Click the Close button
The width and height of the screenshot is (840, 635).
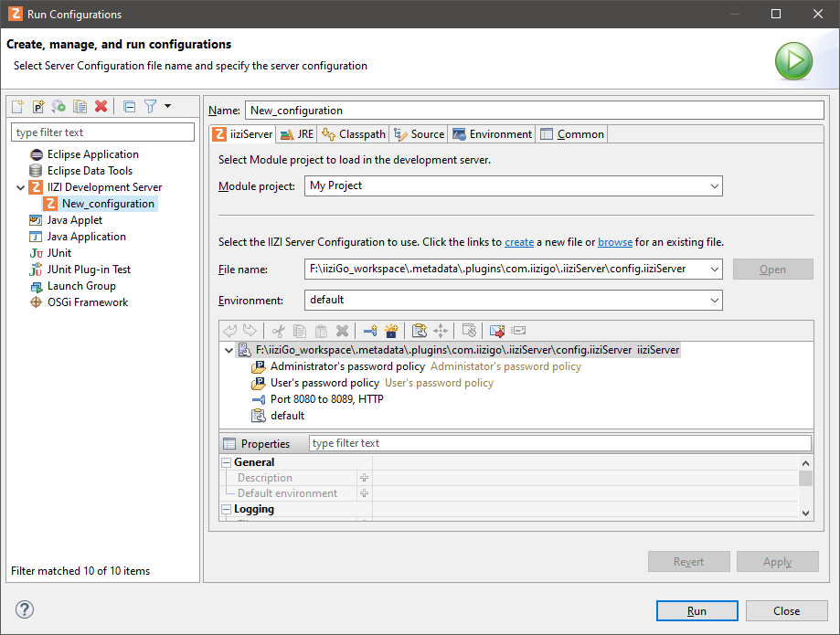[x=786, y=611]
